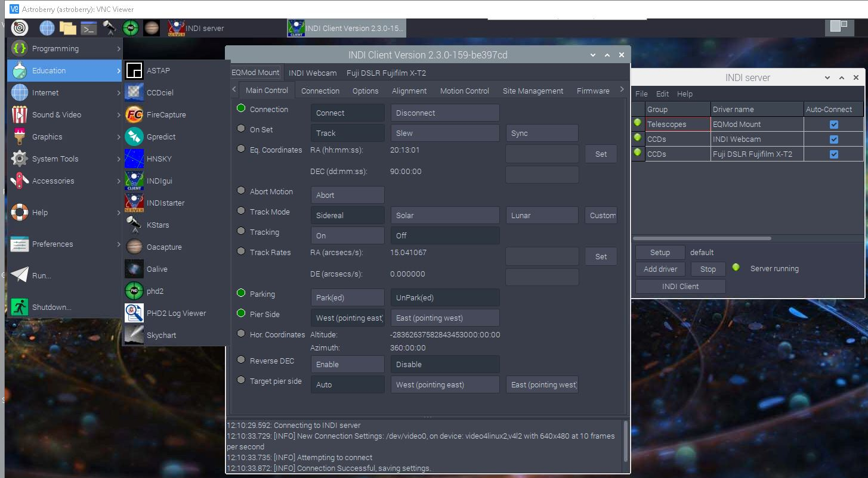
Task: Open the Edit menu in INDI server
Action: pyautogui.click(x=662, y=94)
